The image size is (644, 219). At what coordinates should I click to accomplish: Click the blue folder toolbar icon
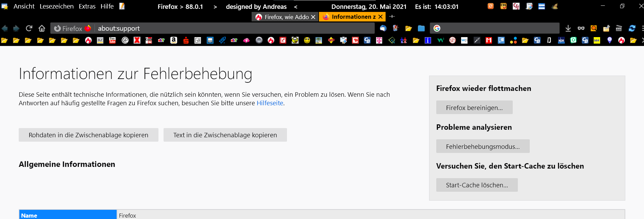point(421,28)
